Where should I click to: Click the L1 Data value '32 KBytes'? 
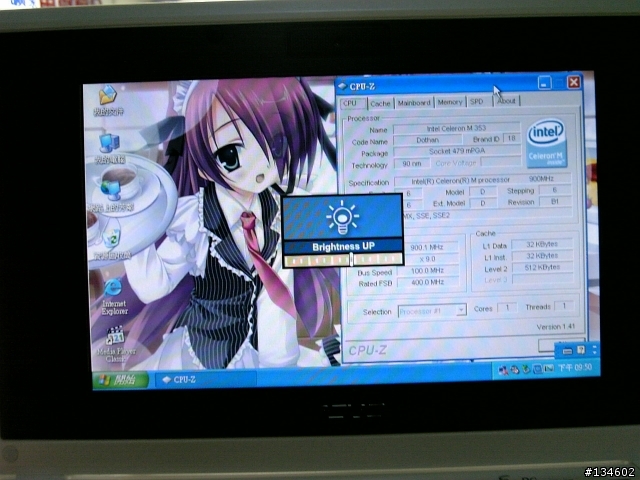click(542, 244)
